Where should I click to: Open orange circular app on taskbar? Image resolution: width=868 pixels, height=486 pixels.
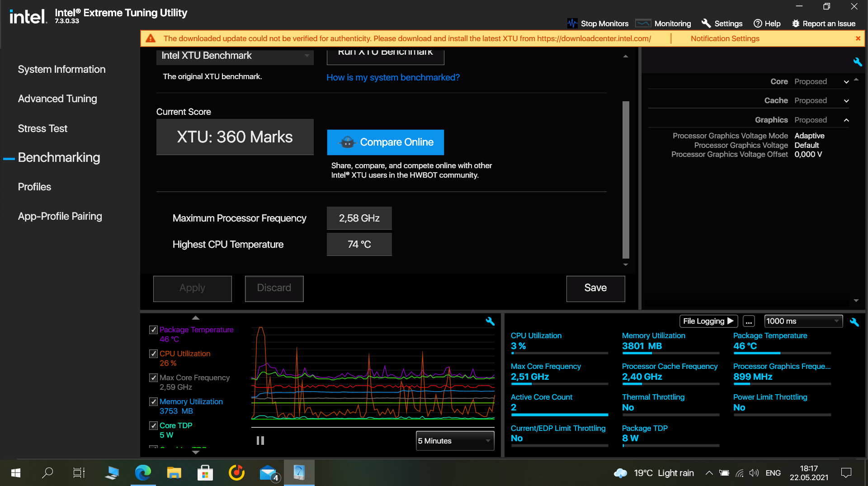(236, 473)
